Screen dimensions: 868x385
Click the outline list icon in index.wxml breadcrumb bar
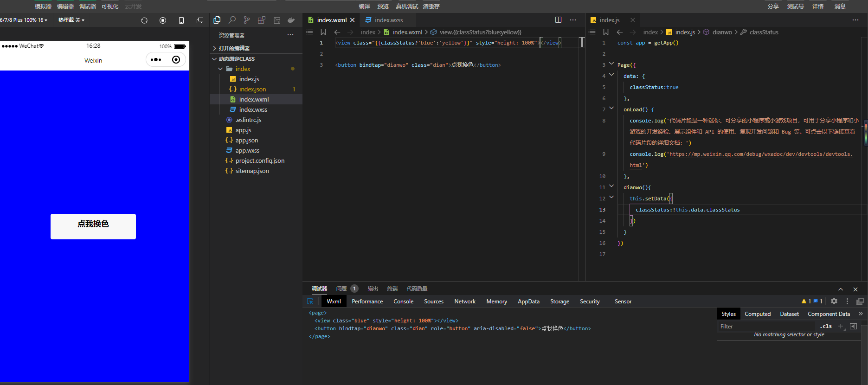click(x=309, y=32)
